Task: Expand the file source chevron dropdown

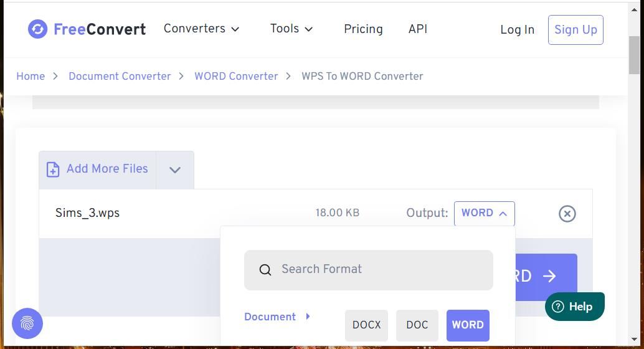Action: [175, 170]
